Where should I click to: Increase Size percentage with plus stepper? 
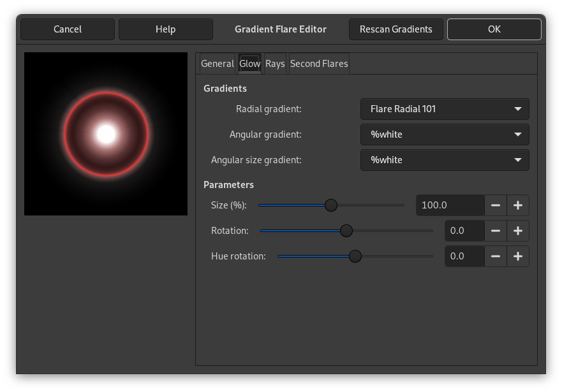pos(517,205)
